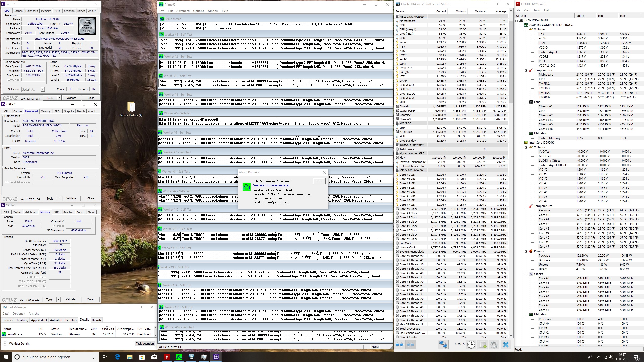The height and width of the screenshot is (362, 644).
Task: Select Vcore row in HWiNFO sensors
Action: 452,42
